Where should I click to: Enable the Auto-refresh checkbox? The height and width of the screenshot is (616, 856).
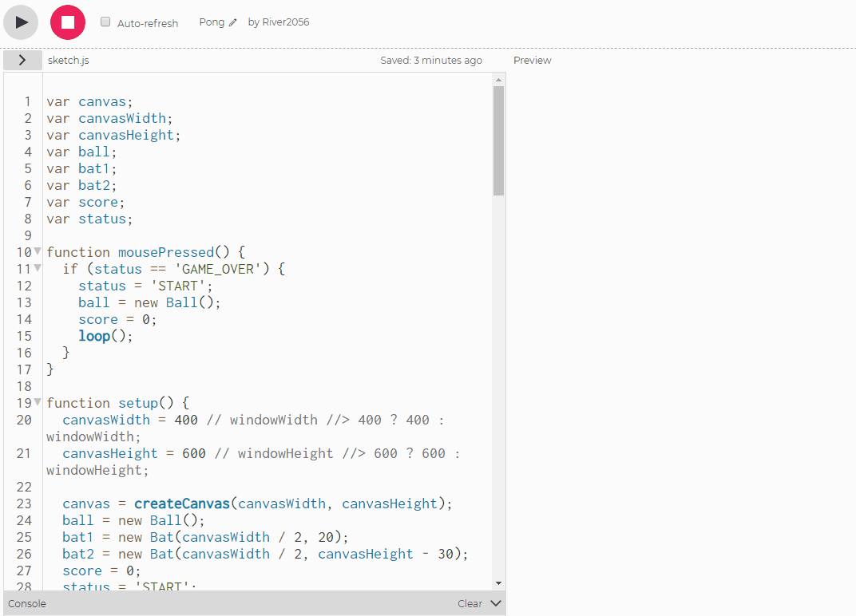point(105,22)
